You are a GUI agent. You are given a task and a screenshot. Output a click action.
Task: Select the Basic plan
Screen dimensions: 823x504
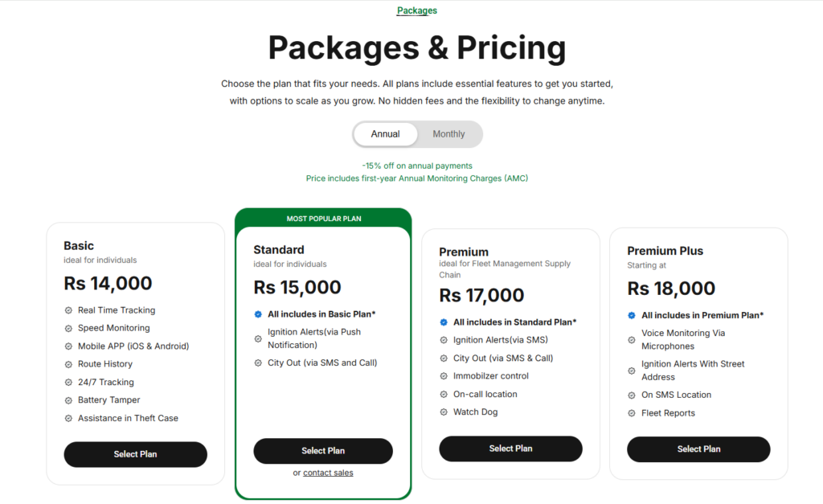(x=135, y=454)
